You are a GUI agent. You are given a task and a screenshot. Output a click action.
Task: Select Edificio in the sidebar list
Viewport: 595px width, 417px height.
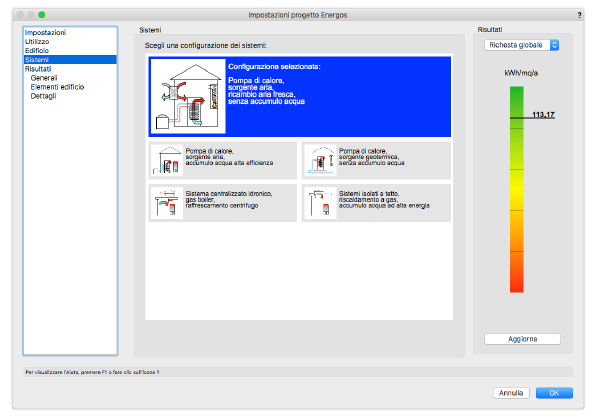click(37, 51)
